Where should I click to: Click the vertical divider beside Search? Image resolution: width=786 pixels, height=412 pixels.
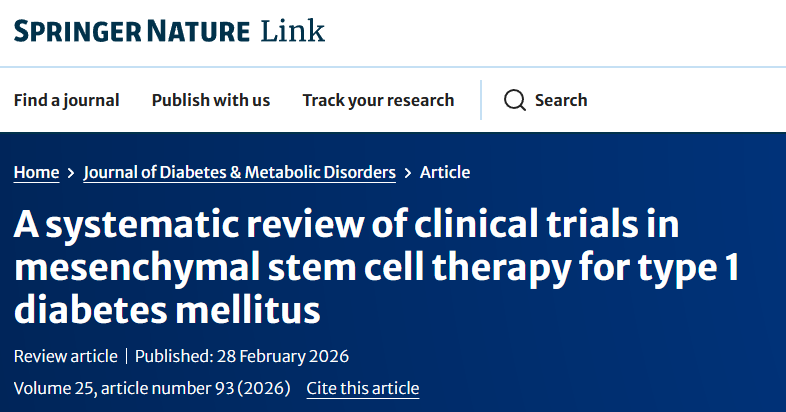coord(481,100)
